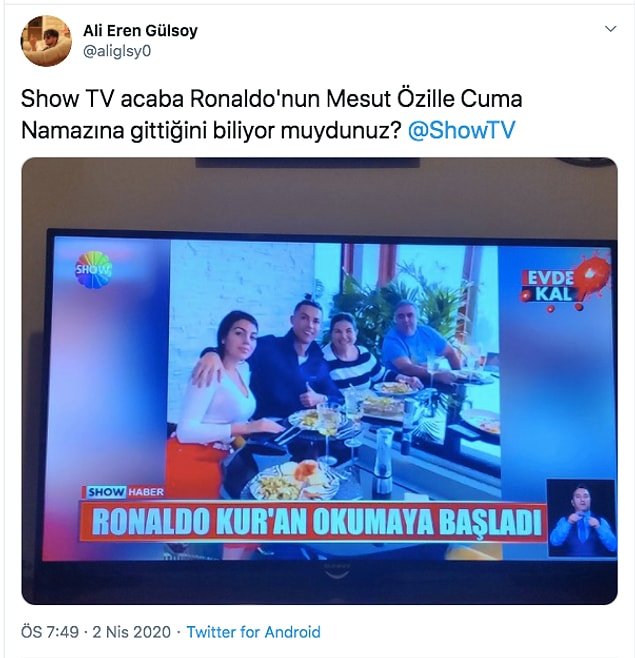635x658 pixels.
Task: Click the RONALDO KUR'AN OKUMAYA BAŞLADI banner
Action: click(316, 522)
